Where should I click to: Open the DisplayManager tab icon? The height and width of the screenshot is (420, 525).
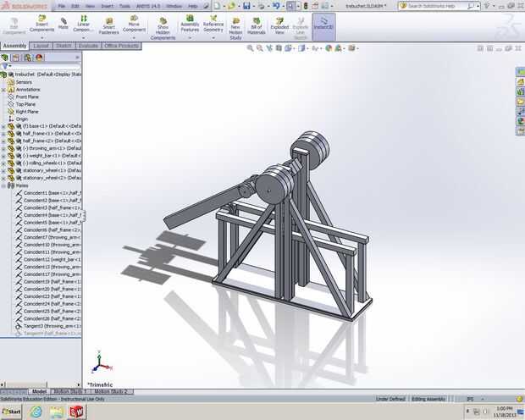[39, 58]
